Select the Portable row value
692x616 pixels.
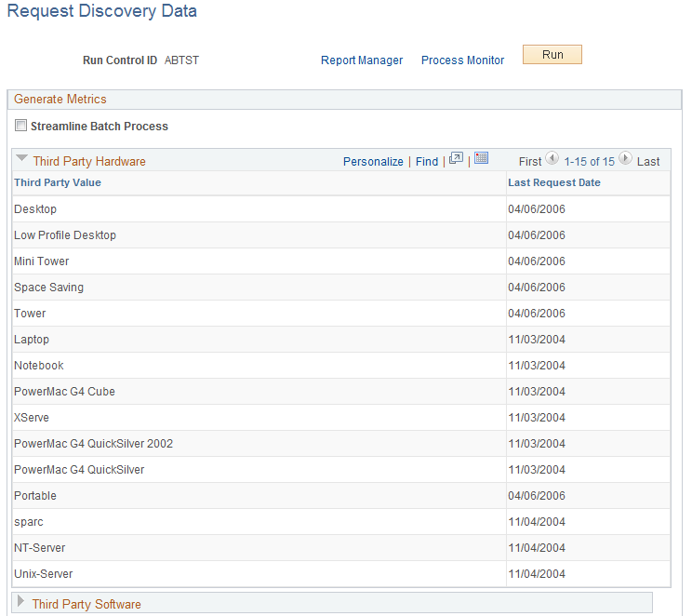coord(35,496)
